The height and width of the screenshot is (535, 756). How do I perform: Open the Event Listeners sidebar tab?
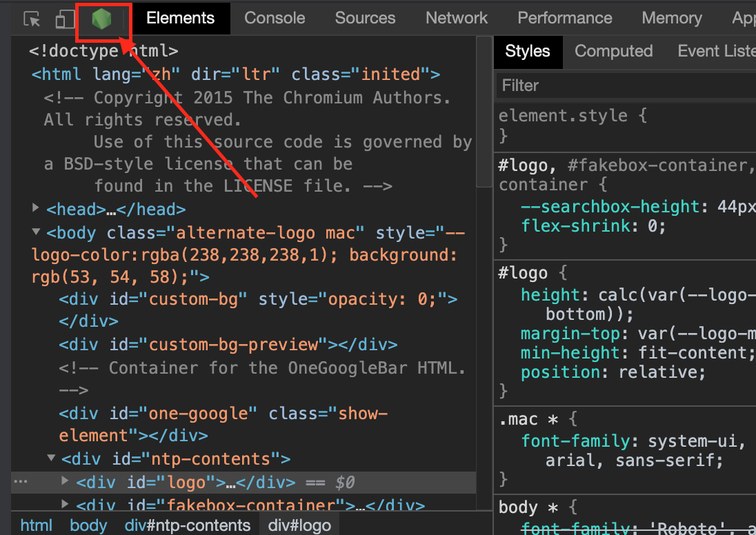[717, 52]
